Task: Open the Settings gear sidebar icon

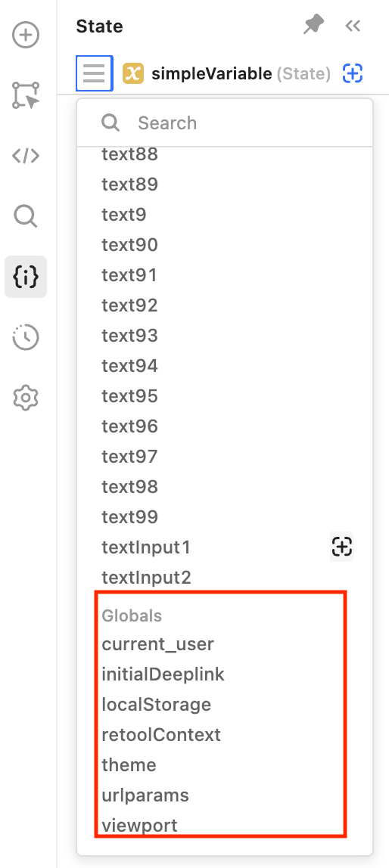Action: point(26,398)
